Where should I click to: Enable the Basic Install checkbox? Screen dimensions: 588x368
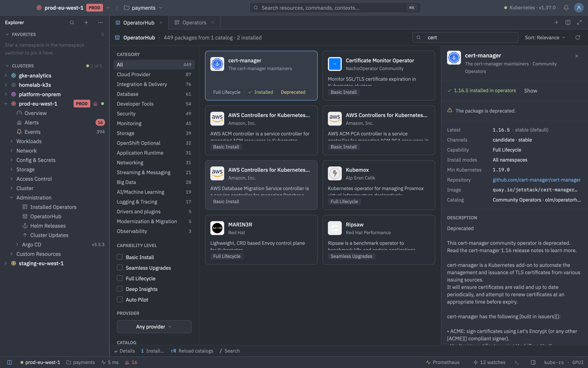coord(120,257)
